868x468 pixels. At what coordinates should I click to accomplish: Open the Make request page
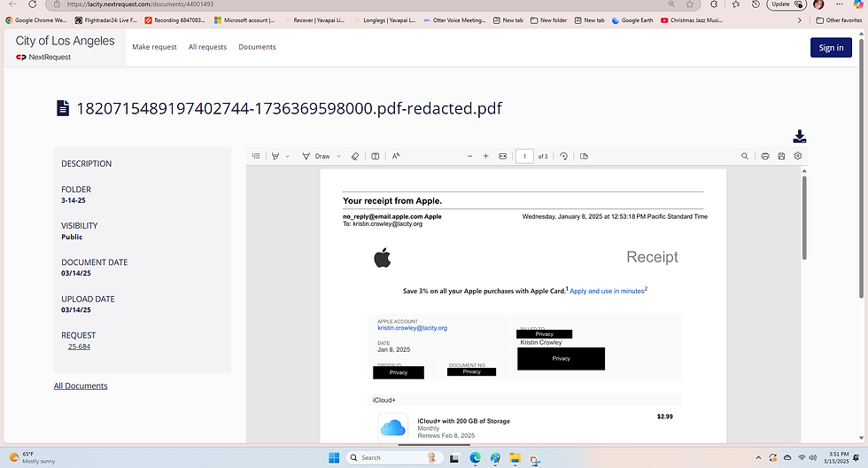pos(154,47)
